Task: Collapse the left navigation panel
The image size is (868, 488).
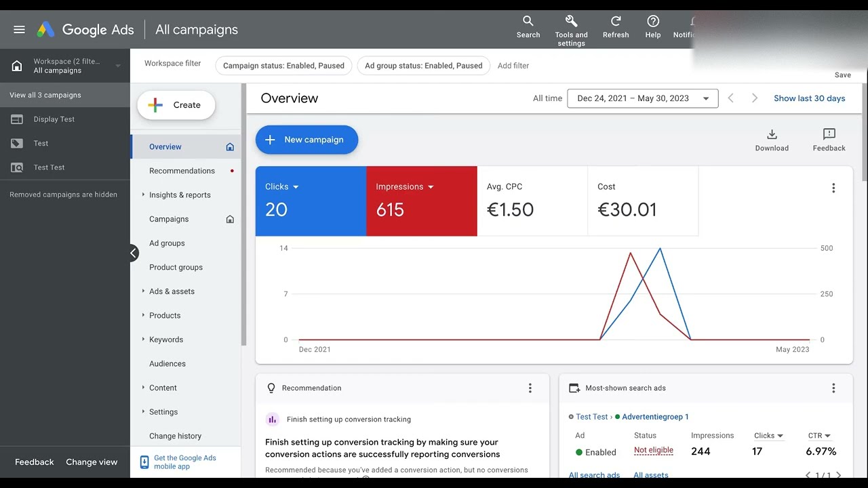Action: 133,252
